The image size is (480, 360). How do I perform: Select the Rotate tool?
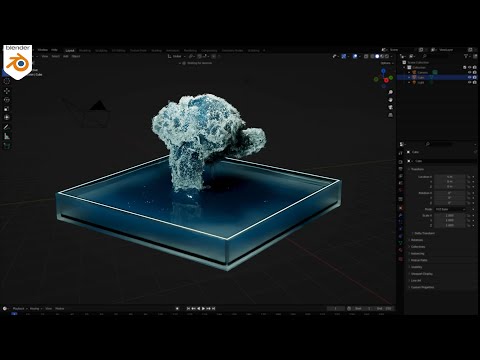7,100
